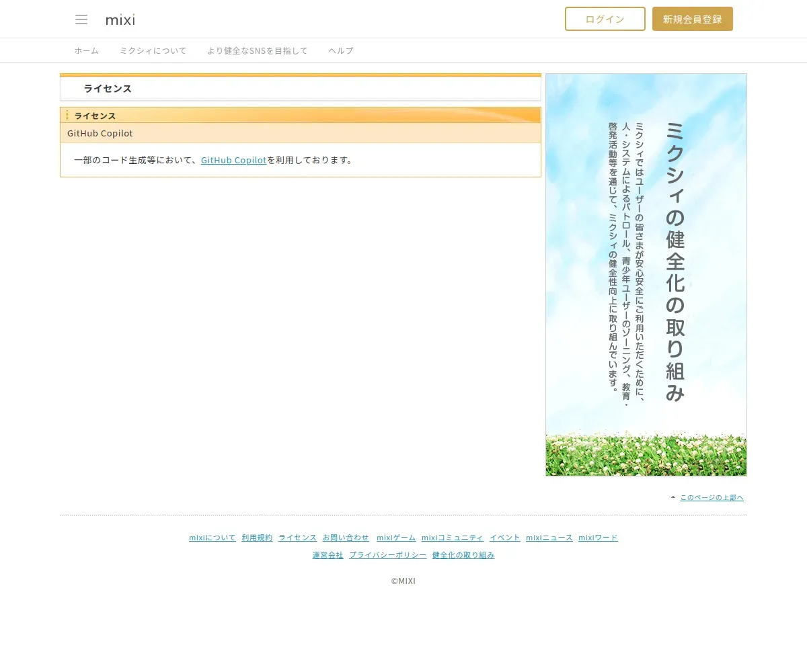Click the mixi logo
The width and height of the screenshot is (807, 672).
click(x=120, y=19)
